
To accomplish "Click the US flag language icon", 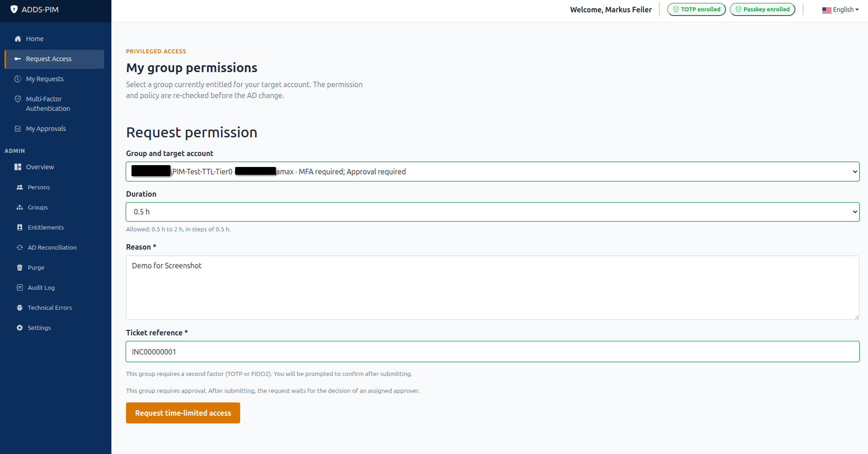I will [826, 10].
